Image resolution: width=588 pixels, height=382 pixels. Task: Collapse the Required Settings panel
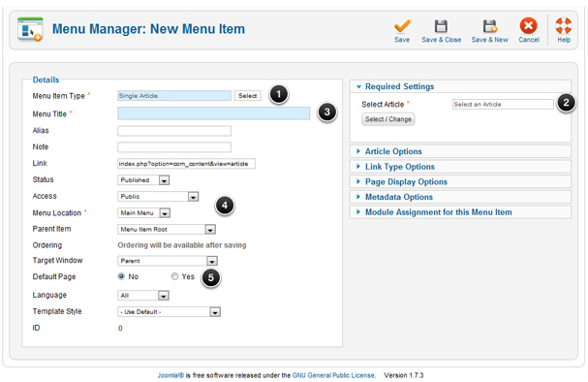coord(460,86)
